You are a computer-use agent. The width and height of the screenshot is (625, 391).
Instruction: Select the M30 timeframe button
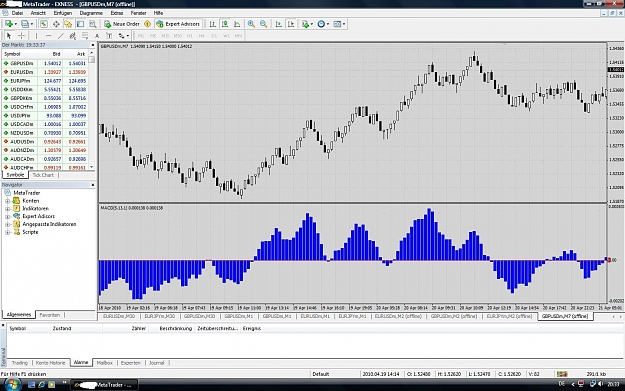(x=178, y=36)
